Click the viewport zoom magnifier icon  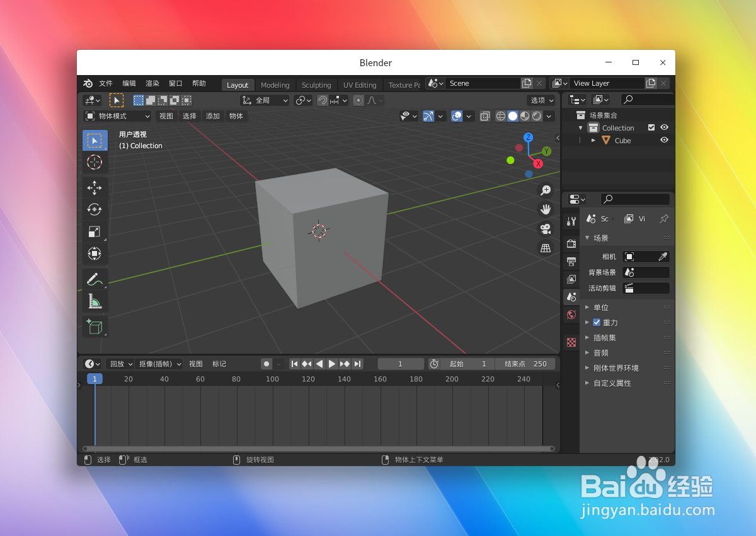(546, 190)
